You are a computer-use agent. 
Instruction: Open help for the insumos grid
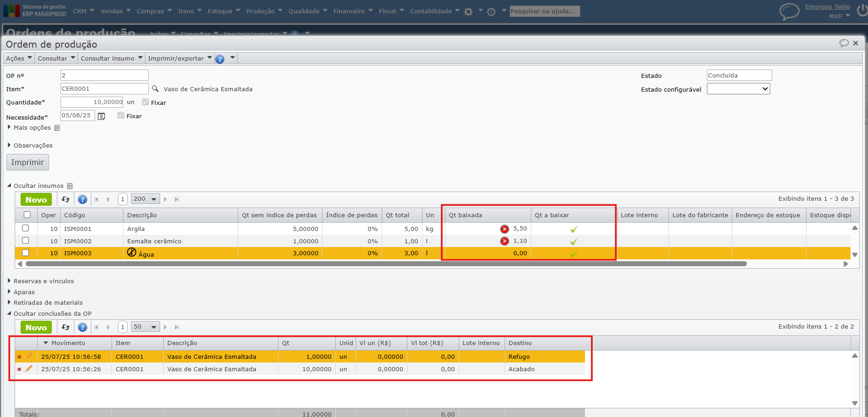tap(83, 199)
